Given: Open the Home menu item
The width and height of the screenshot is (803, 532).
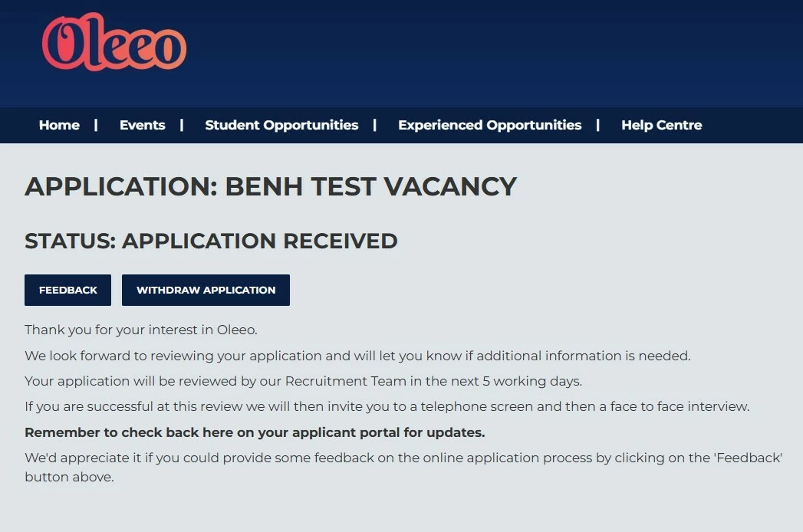Looking at the screenshot, I should point(59,125).
